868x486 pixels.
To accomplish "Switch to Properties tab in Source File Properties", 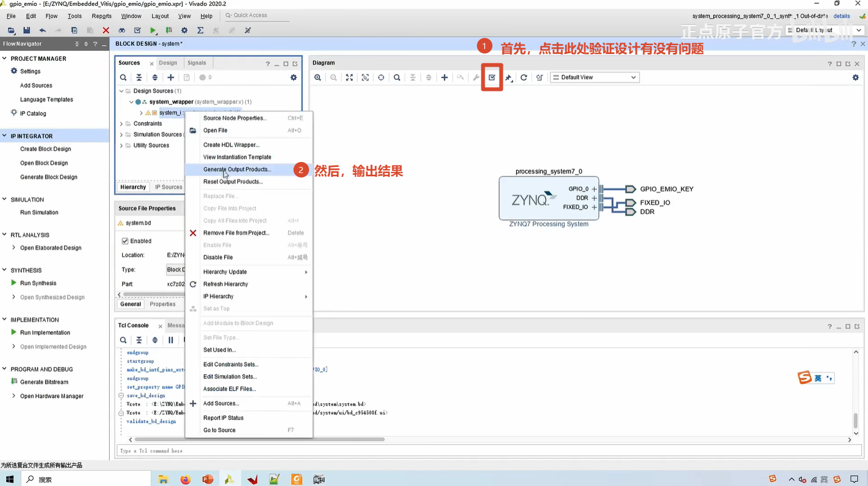I will pos(162,304).
